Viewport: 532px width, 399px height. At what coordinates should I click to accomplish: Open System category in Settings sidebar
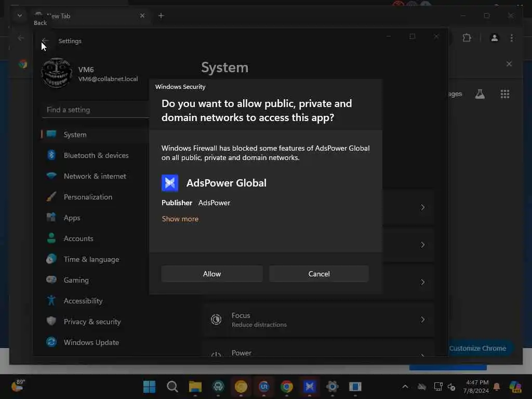coord(95,135)
